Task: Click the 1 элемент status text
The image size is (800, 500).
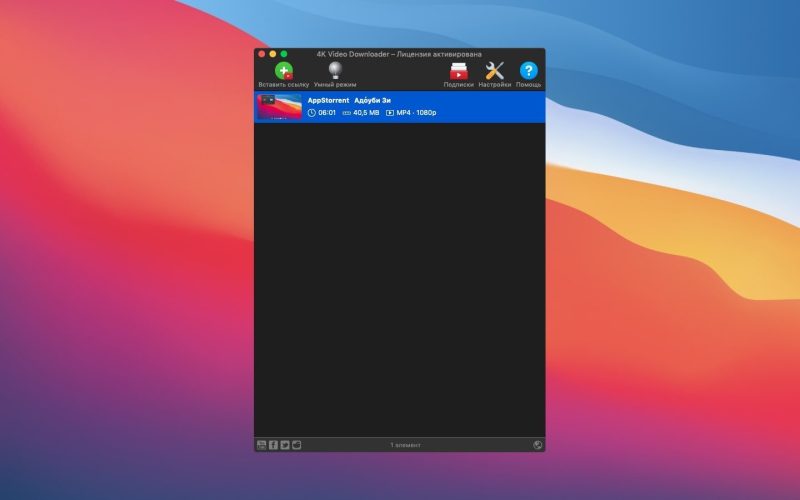Action: click(x=406, y=445)
